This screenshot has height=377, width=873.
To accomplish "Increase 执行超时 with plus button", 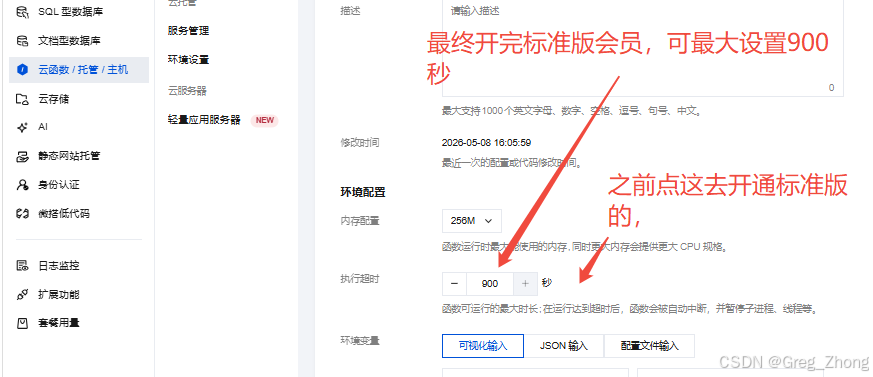I will coord(525,283).
